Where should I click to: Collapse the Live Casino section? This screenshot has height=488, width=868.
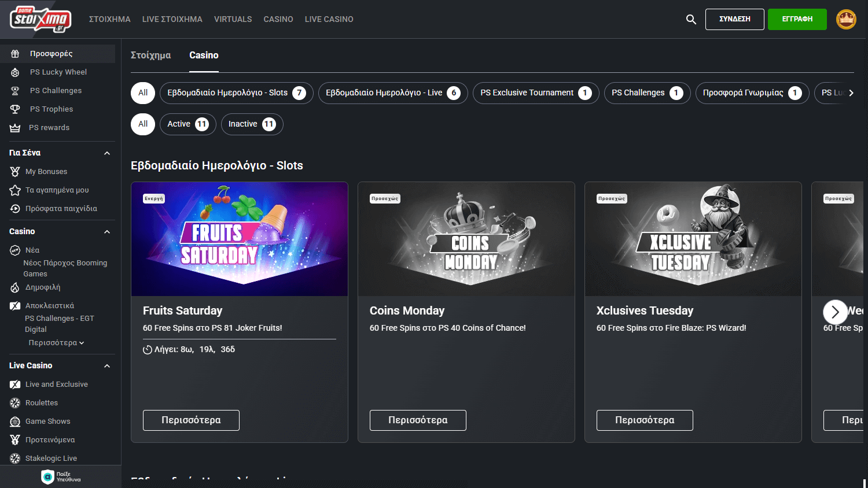click(106, 365)
